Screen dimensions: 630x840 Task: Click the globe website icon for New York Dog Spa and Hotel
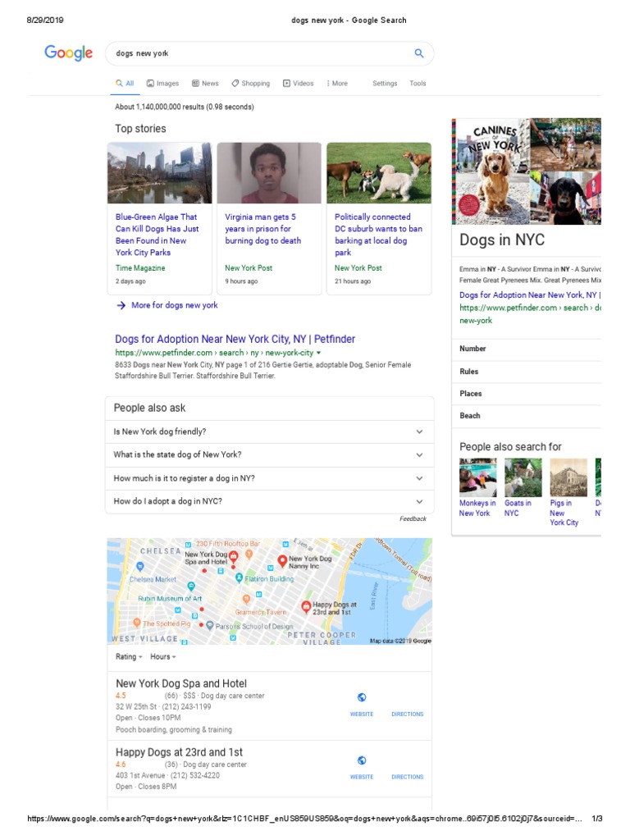(x=362, y=697)
